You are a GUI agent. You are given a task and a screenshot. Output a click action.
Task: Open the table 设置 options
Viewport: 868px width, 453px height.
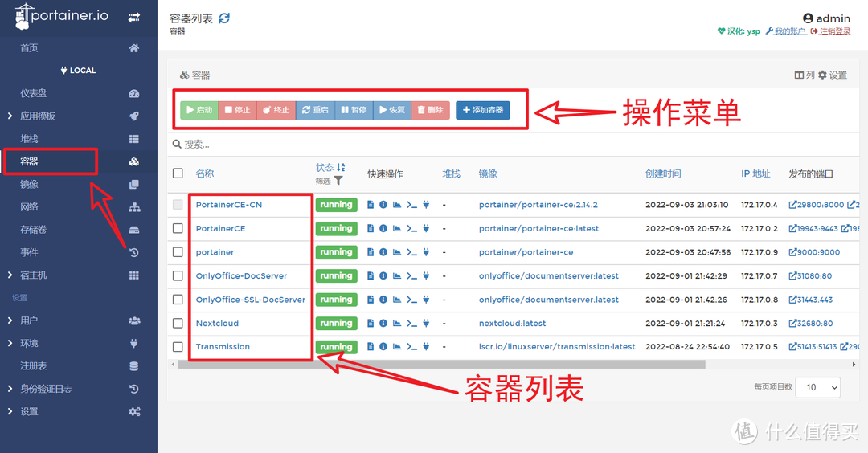833,75
